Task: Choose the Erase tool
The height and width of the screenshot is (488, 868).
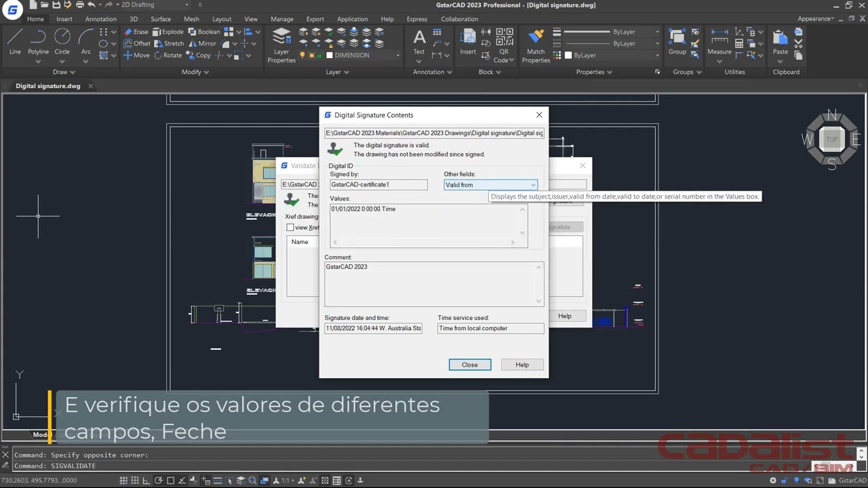Action: click(136, 32)
